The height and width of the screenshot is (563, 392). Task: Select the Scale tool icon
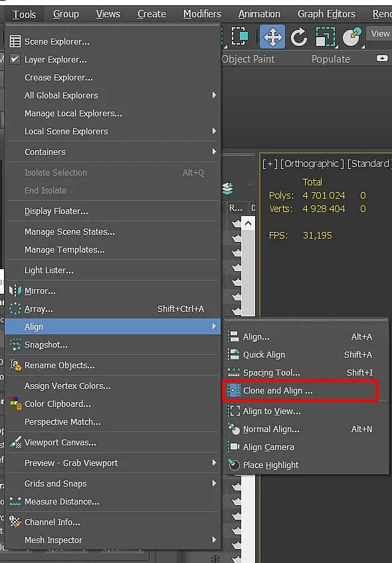[x=326, y=37]
